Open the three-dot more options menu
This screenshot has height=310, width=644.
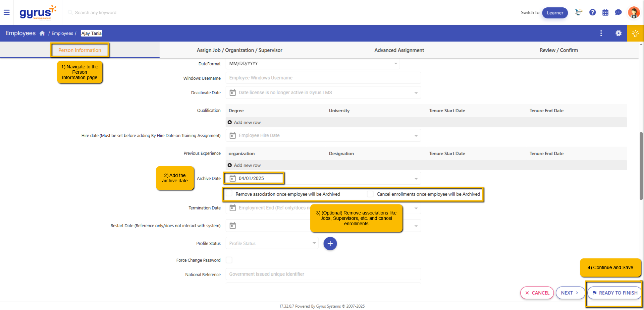[x=601, y=33]
